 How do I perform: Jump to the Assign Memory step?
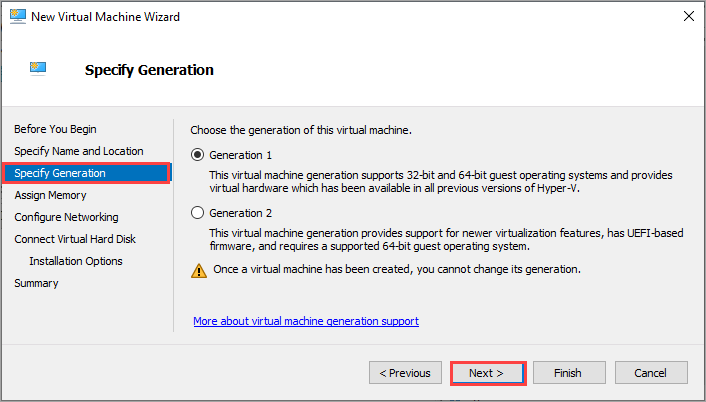click(50, 195)
